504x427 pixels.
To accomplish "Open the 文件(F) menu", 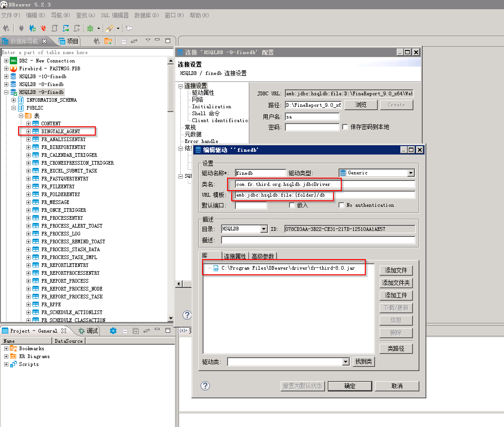I will pos(11,15).
